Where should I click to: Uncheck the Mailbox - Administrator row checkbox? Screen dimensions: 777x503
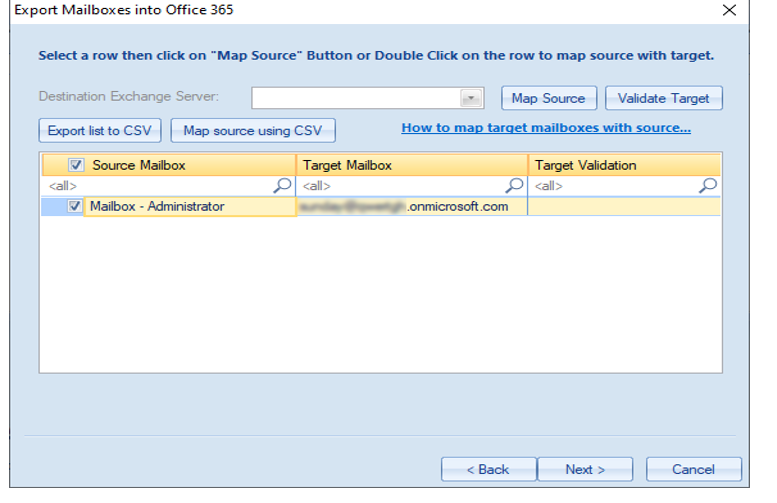tap(74, 206)
